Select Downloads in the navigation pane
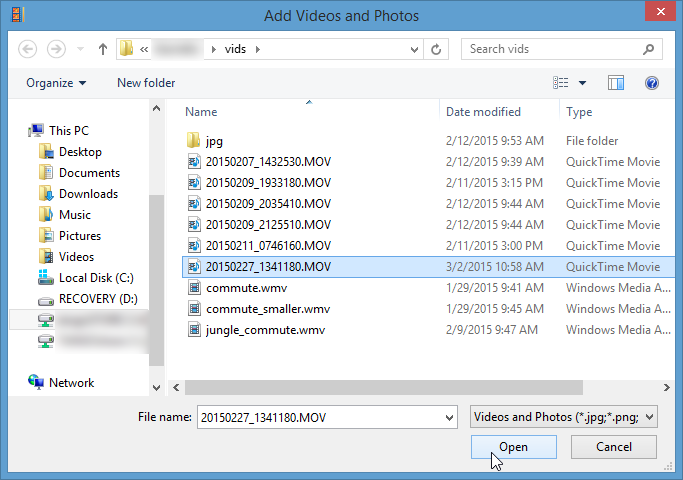The image size is (683, 480). [x=88, y=194]
